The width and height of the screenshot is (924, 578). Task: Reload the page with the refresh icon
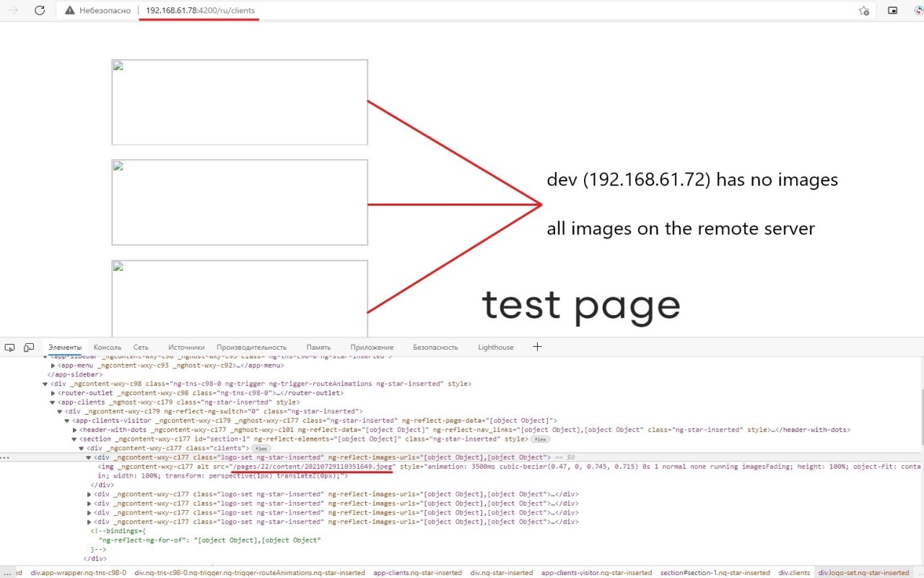click(40, 11)
